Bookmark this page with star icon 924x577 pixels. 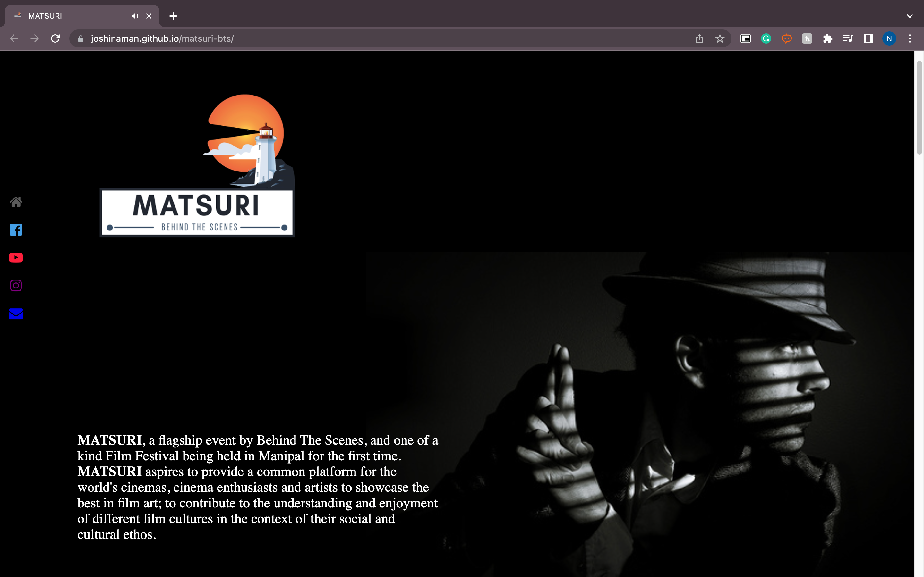coord(720,38)
